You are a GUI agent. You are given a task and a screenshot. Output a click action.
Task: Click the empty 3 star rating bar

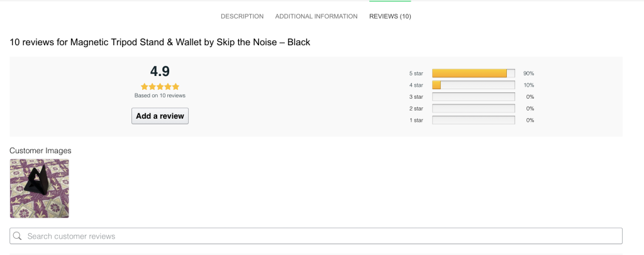pyautogui.click(x=473, y=97)
